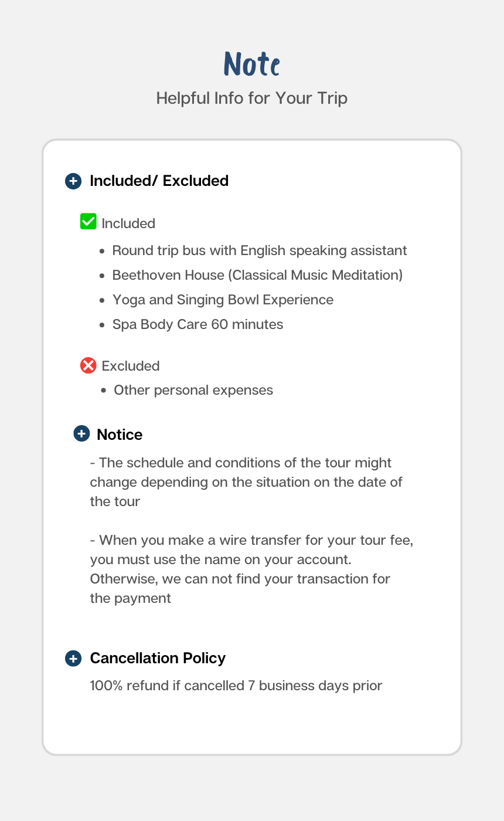Click the Note title
The image size is (504, 821).
(x=252, y=63)
